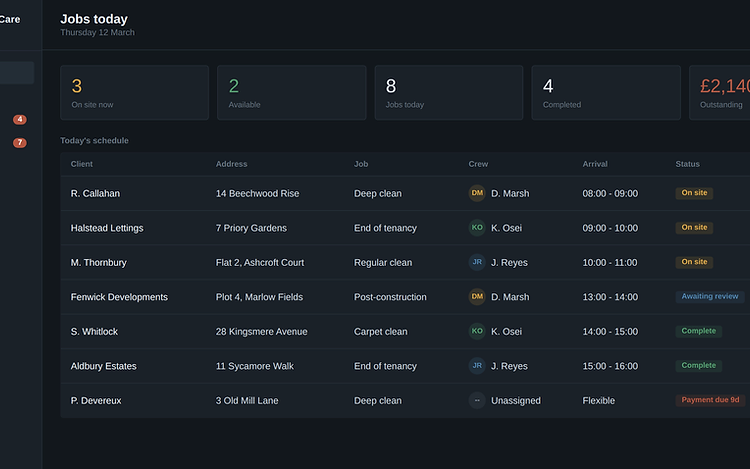Click arrival time 14:00 - 15:00

click(610, 331)
